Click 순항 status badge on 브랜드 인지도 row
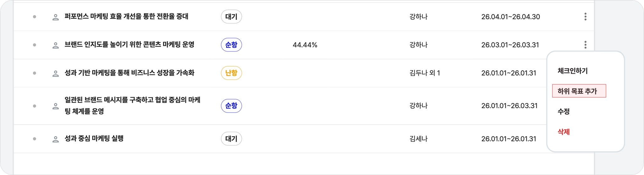Screen dimensions: 644x175 [231, 45]
